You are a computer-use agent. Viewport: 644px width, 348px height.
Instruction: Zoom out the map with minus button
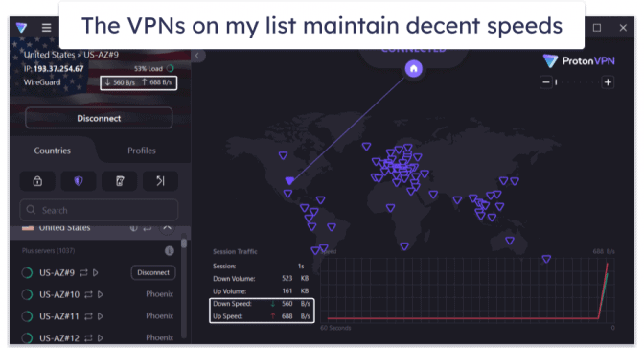point(546,82)
